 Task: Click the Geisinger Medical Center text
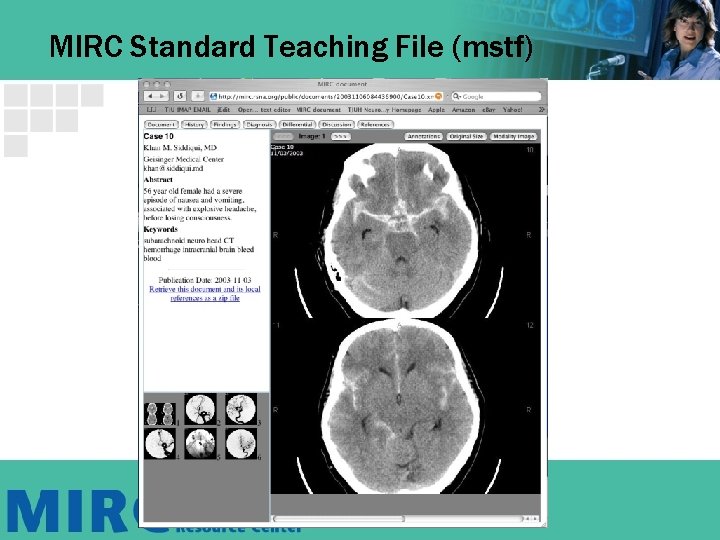coord(184,159)
